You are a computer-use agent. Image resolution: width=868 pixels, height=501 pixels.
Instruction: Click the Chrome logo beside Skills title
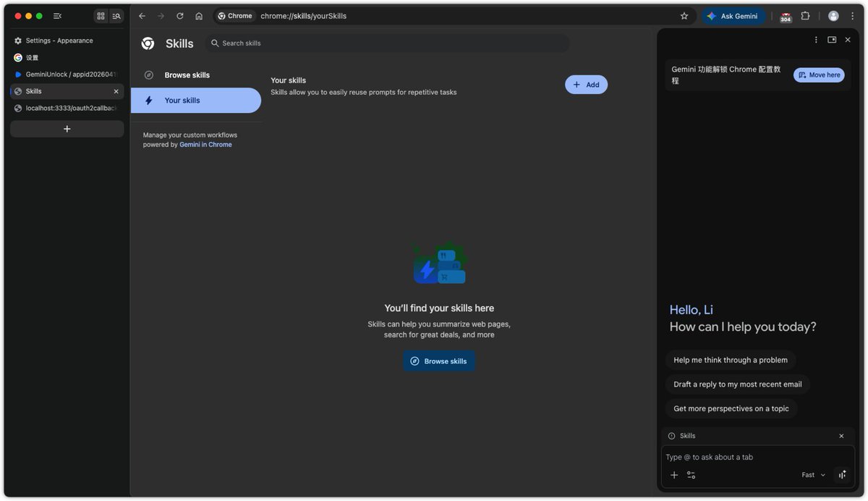[148, 43]
